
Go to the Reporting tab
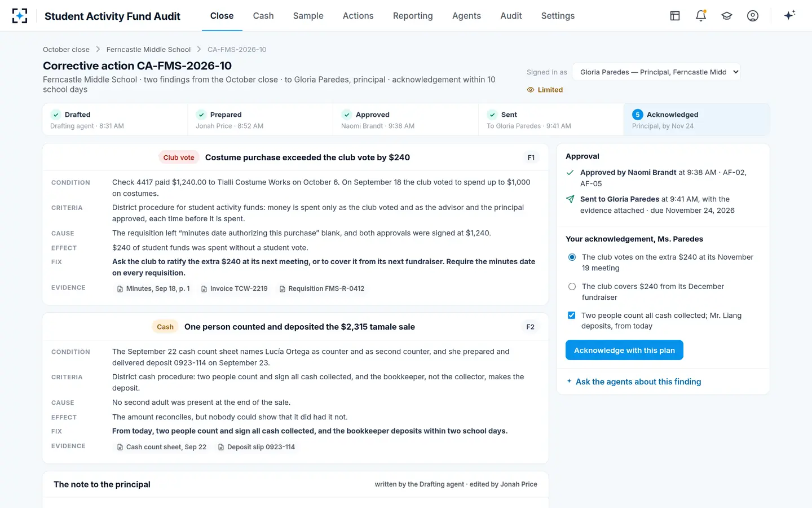[413, 16]
